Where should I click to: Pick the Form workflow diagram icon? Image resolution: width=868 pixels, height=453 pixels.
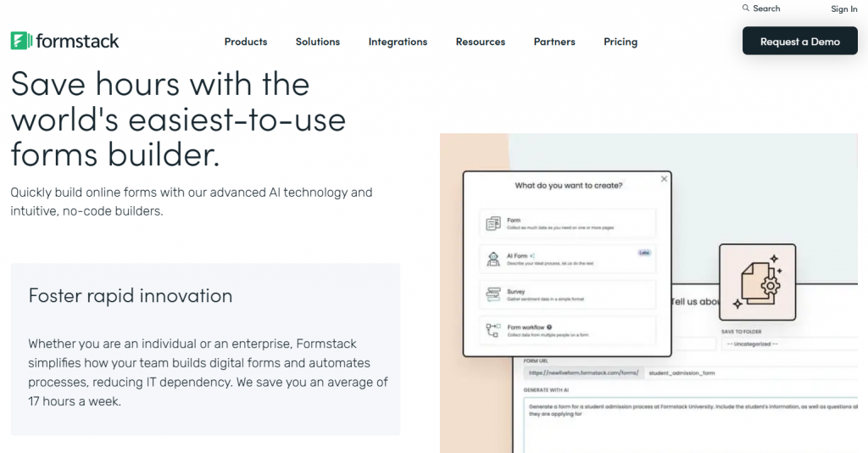[x=493, y=330]
